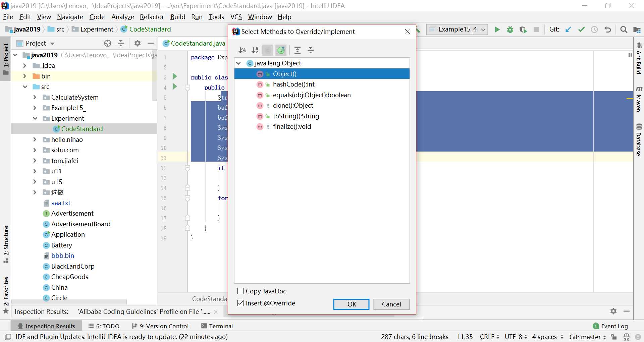This screenshot has height=342, width=644.
Task: Open the Maven side panel
Action: tap(639, 99)
